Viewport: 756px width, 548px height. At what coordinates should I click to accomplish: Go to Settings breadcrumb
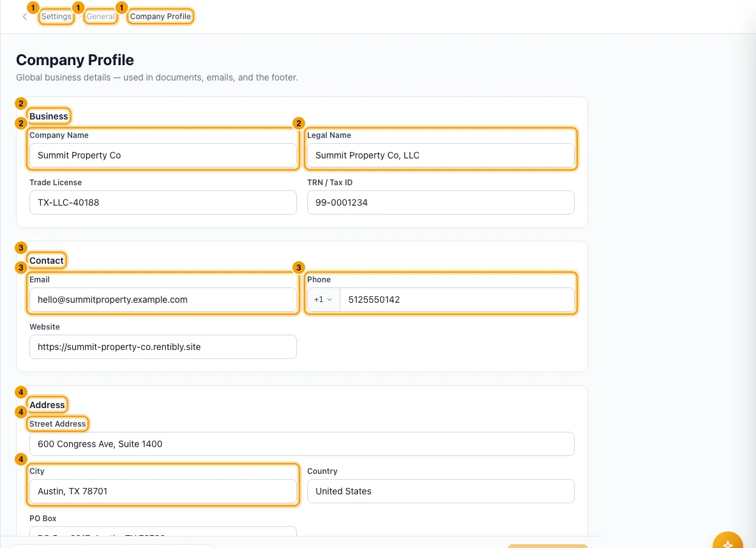tap(56, 17)
